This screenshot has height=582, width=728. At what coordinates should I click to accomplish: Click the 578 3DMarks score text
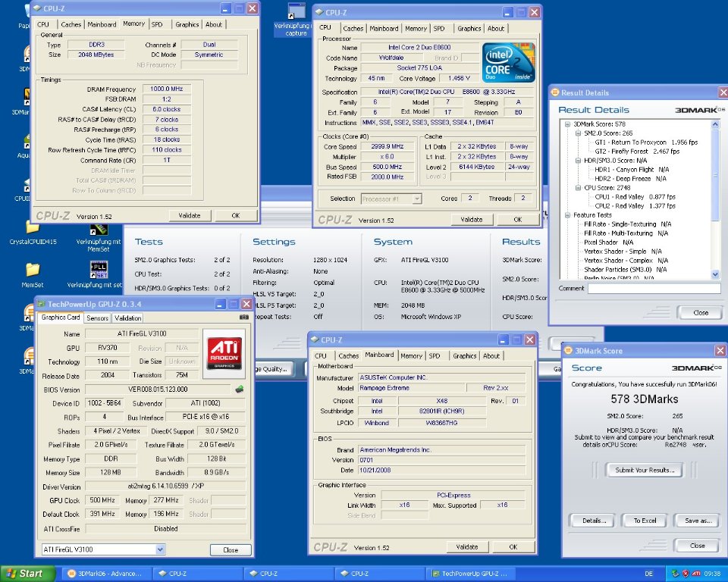click(645, 399)
